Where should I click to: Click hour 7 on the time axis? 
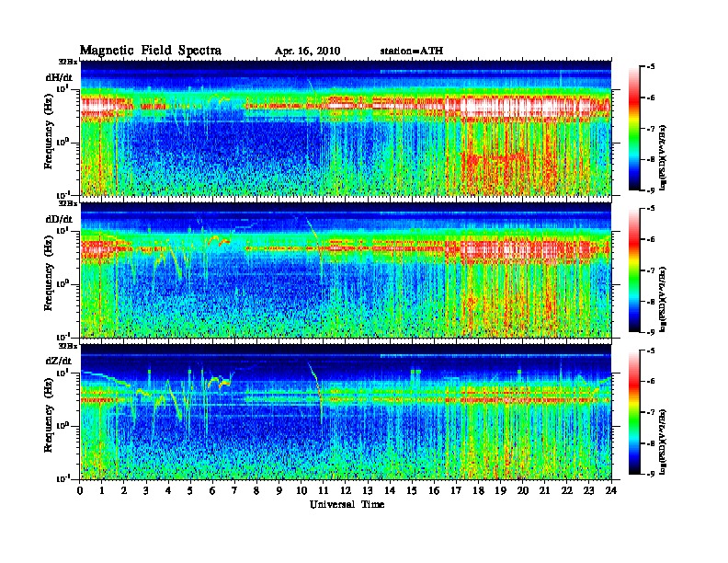point(234,491)
